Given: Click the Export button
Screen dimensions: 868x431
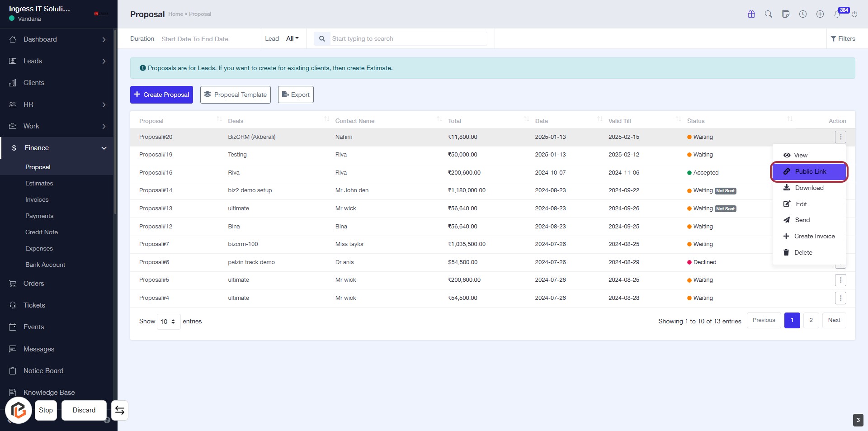Looking at the screenshot, I should click(296, 95).
